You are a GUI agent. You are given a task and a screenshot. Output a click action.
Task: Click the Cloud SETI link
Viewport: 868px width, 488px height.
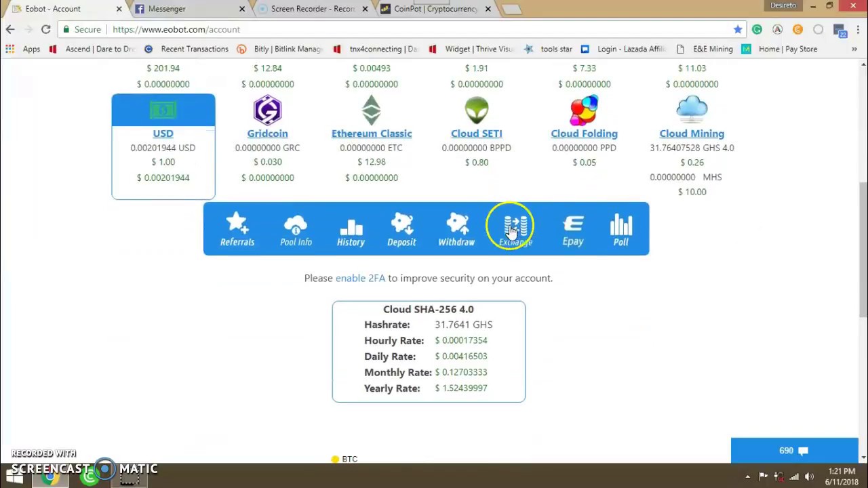[477, 134]
